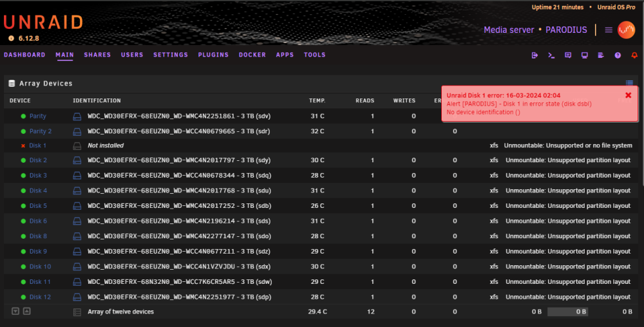644x327 pixels.
Task: Collapse rows using the down arrow button
Action: (15, 312)
